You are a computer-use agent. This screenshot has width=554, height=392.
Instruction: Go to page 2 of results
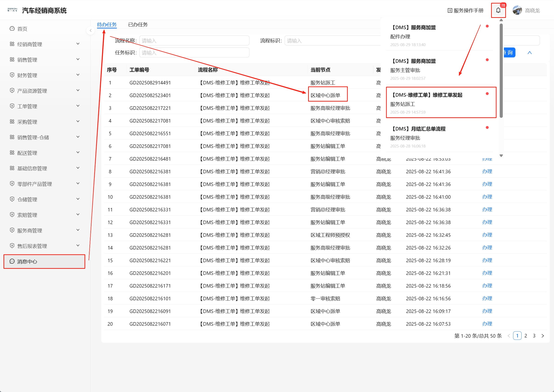coord(526,336)
